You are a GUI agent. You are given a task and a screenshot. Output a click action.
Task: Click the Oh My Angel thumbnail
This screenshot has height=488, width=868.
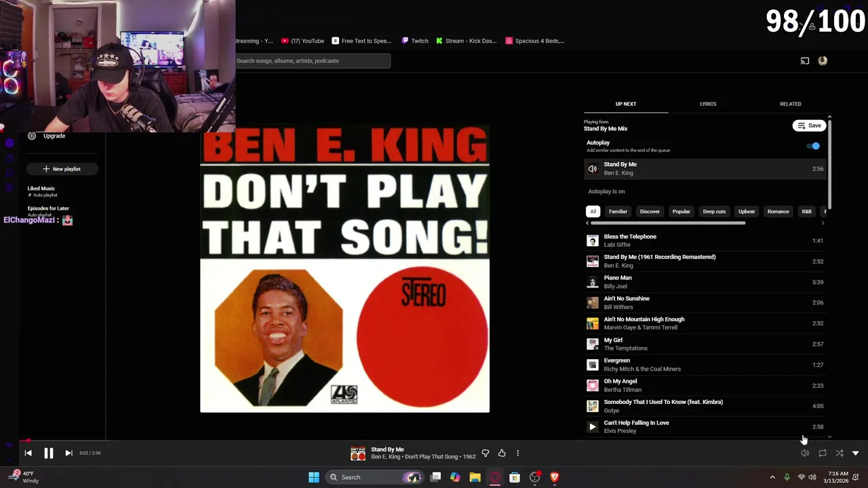pyautogui.click(x=593, y=386)
